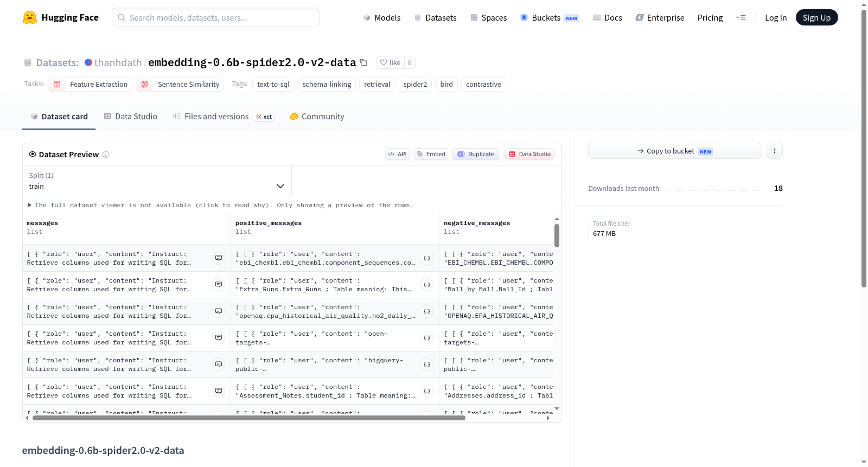Open chat view icon for sixth messages row
Viewport: 868px width, 467px height.
219,391
